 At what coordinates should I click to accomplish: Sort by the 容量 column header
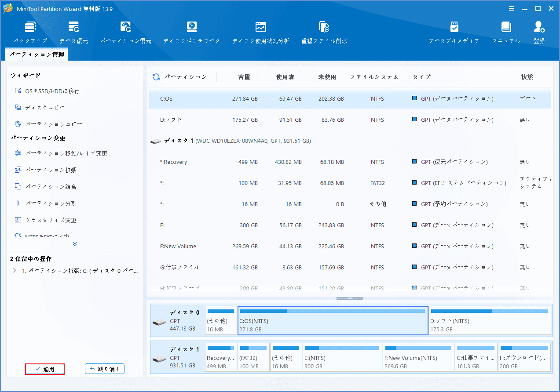(244, 77)
